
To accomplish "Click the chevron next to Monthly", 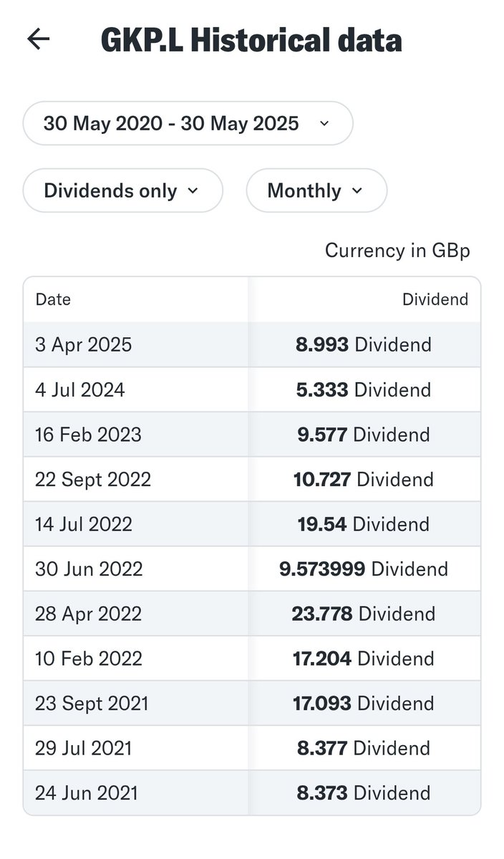I will (x=357, y=190).
